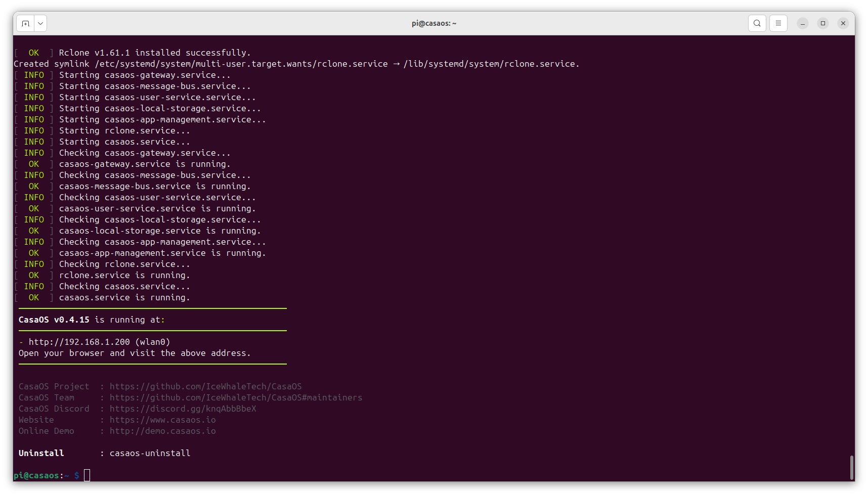The image size is (868, 496).
Task: Click 'Checking casaos-user-service.service...' line
Action: 157,198
